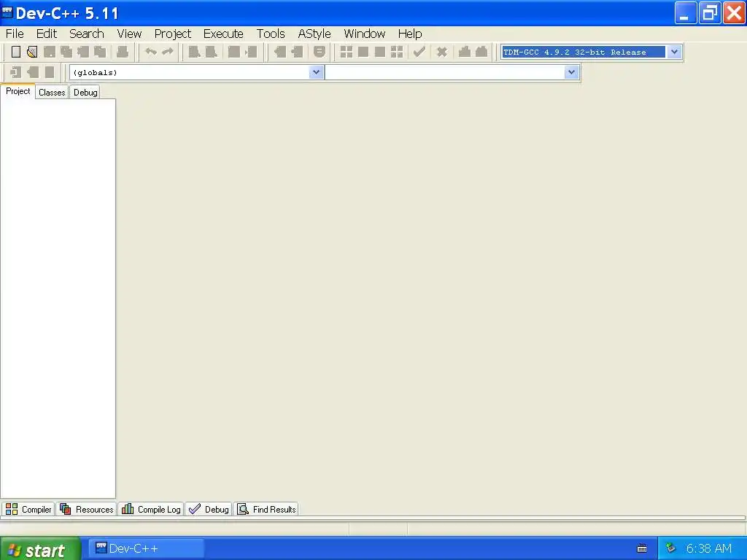Click the Toggle bookmarks toolbar icon
This screenshot has width=747, height=560.
298,52
